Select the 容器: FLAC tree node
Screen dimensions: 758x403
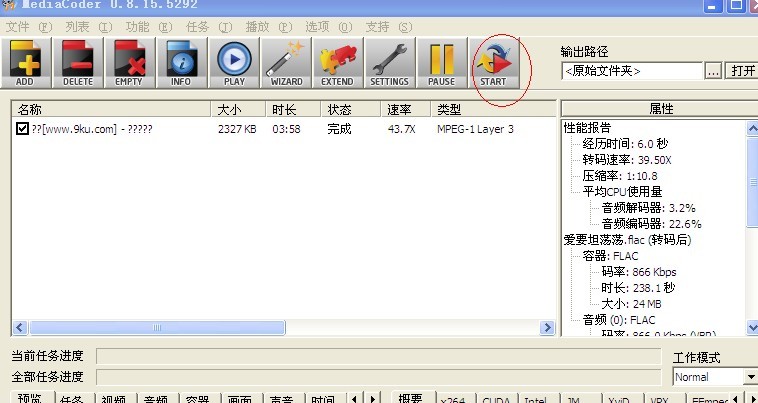coord(610,256)
